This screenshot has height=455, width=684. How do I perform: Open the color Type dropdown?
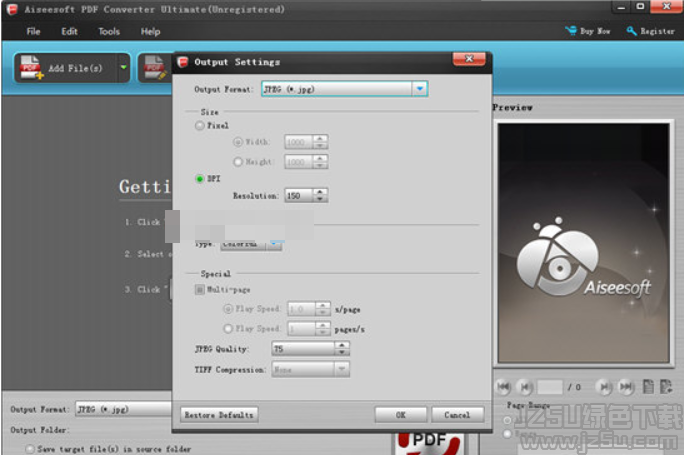click(x=275, y=244)
